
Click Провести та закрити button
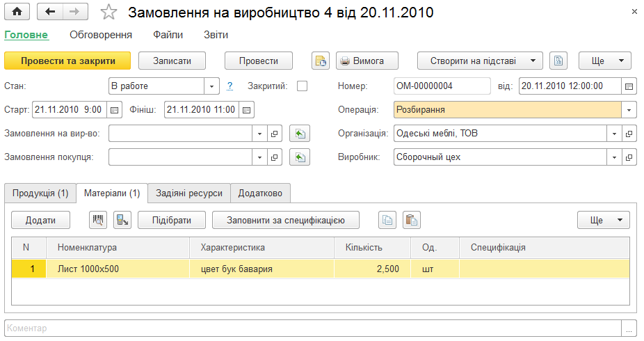click(x=67, y=61)
